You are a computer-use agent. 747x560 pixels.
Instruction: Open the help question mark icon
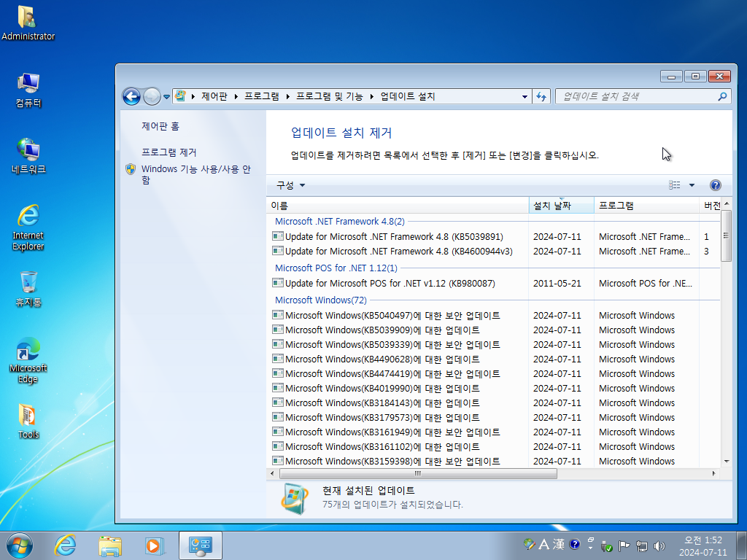[x=715, y=185]
